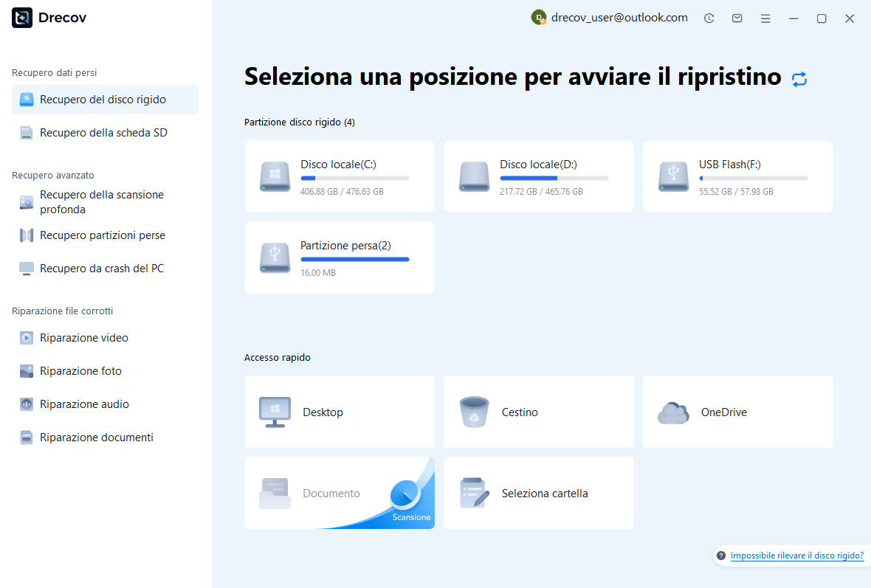Screen dimensions: 871x588
Task: Choose Seleziona cartella to pick a folder
Action: [538, 493]
